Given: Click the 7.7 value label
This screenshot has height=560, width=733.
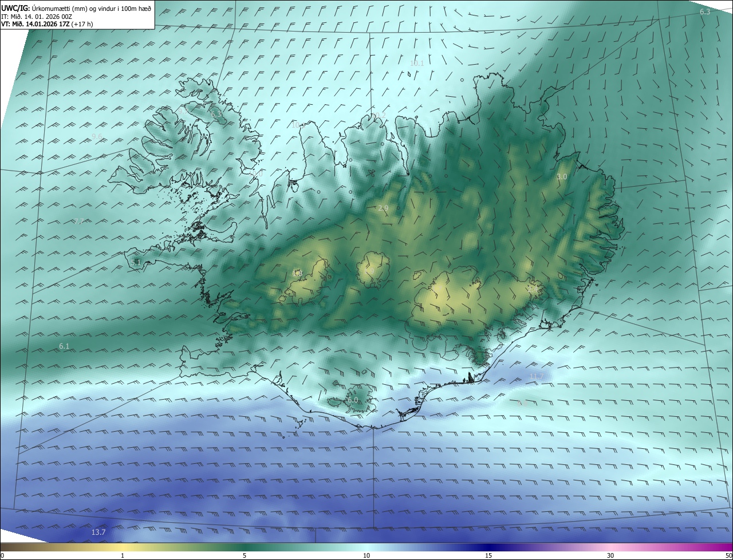Looking at the screenshot, I should [x=79, y=222].
